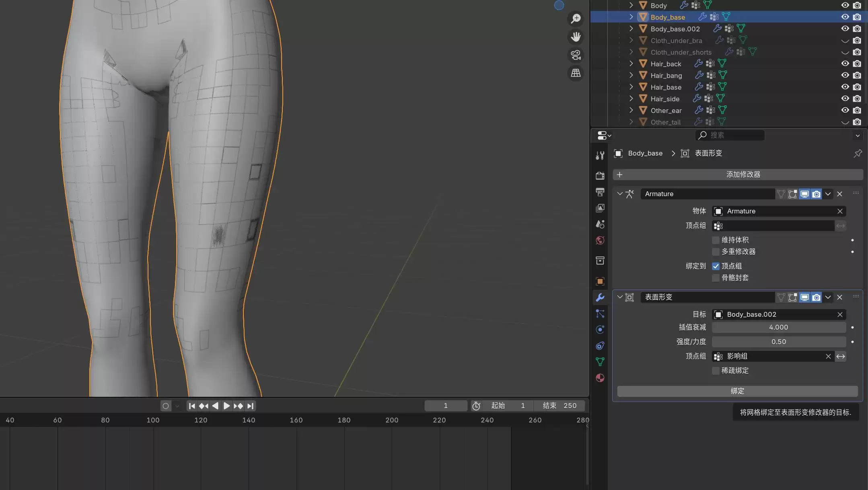
Task: Enable the 稀疏绑定 checkbox
Action: tap(716, 371)
